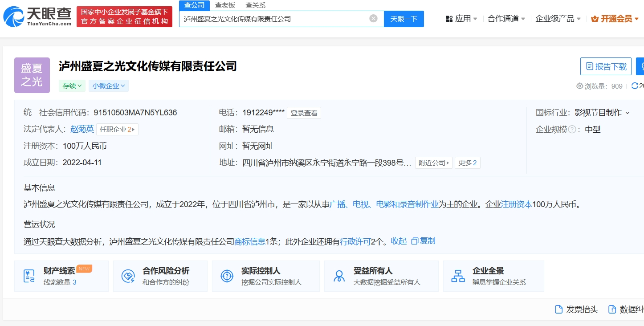Click the 财产线索 document icon

29,276
